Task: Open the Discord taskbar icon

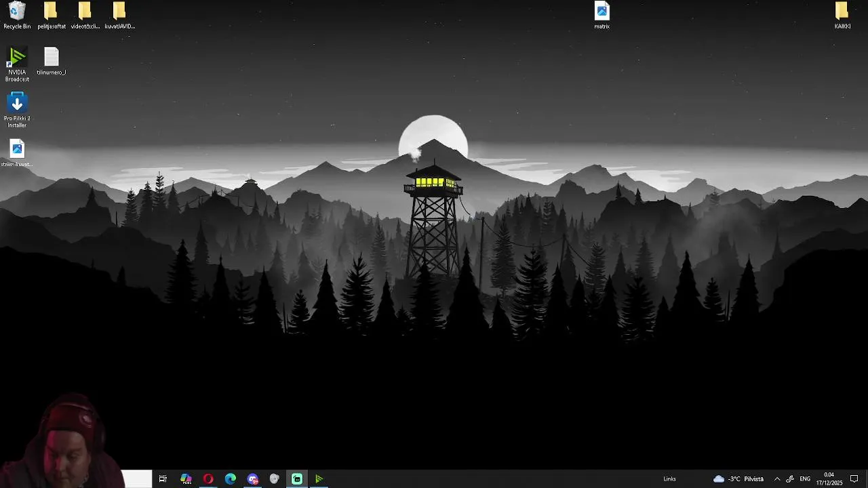Action: point(253,479)
